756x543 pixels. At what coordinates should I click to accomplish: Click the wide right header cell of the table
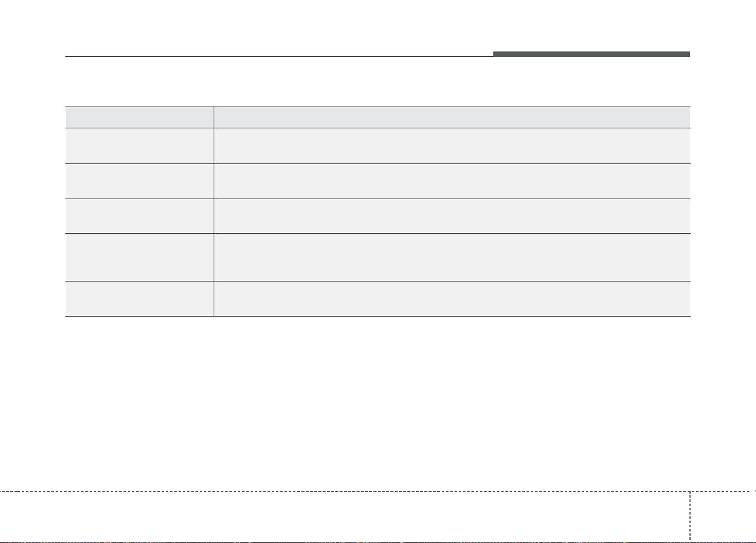452,117
